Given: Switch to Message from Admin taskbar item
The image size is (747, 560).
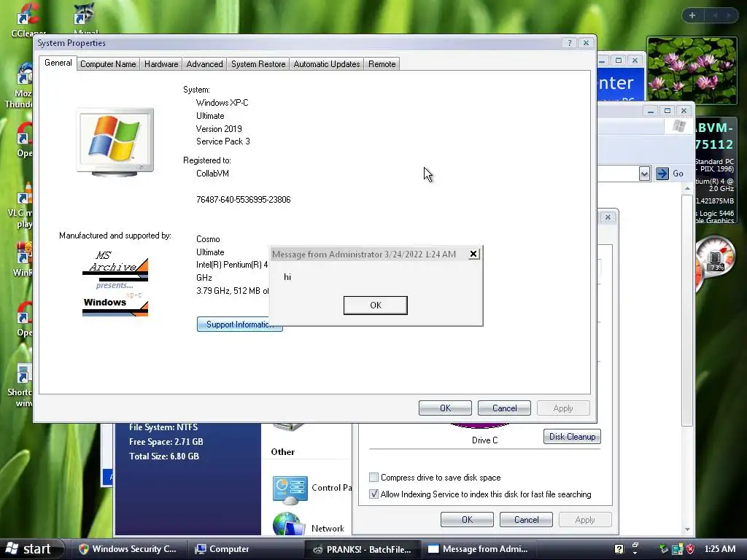Looking at the screenshot, I should pos(479,549).
